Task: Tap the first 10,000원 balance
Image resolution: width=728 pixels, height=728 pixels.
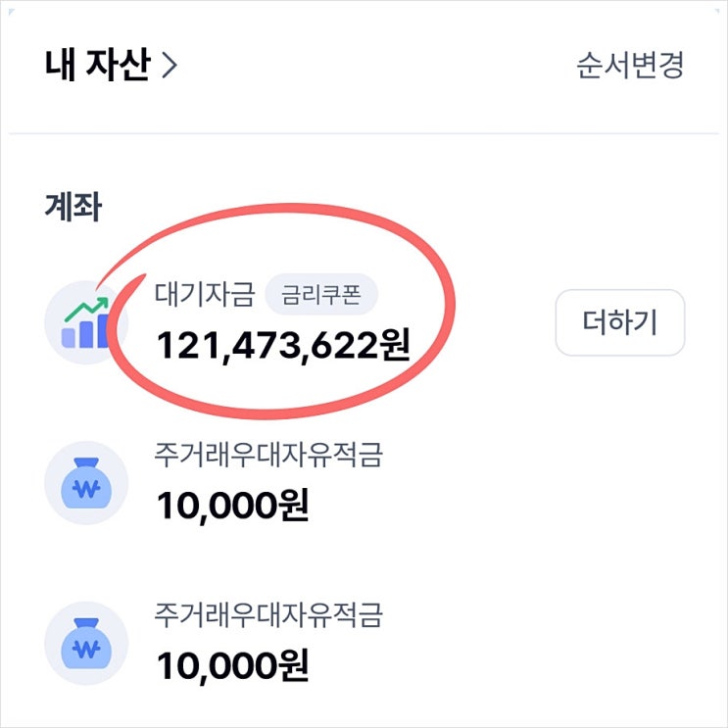Action: pyautogui.click(x=232, y=506)
